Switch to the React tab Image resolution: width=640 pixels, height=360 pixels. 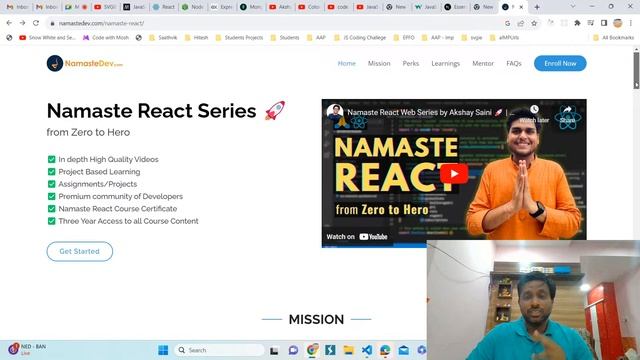[164, 7]
